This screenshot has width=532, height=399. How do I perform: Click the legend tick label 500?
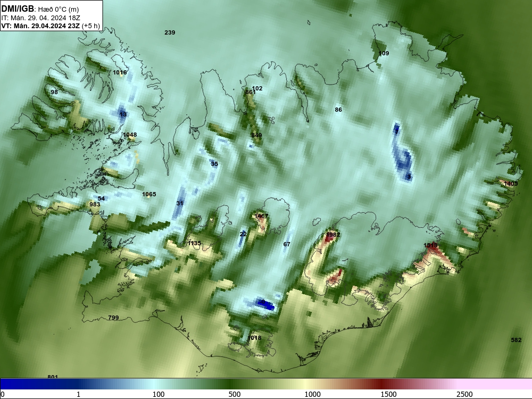point(235,394)
